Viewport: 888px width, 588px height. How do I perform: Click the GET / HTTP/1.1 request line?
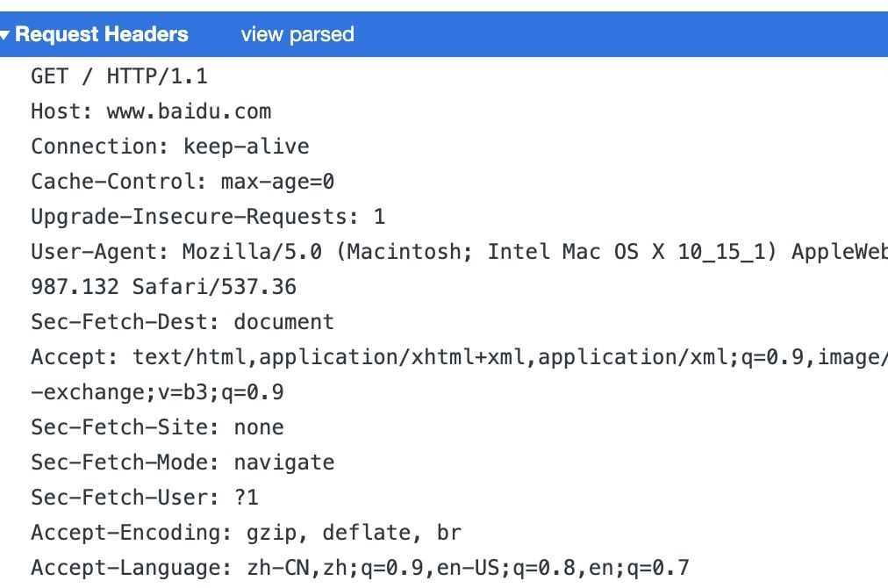[119, 75]
